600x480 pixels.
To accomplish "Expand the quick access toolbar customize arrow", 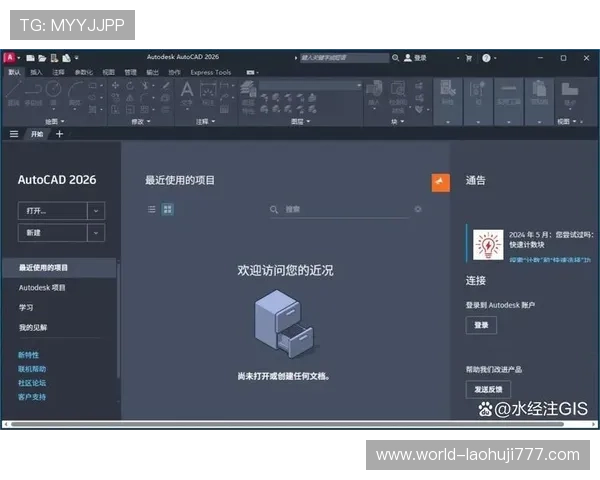I will pos(77,58).
